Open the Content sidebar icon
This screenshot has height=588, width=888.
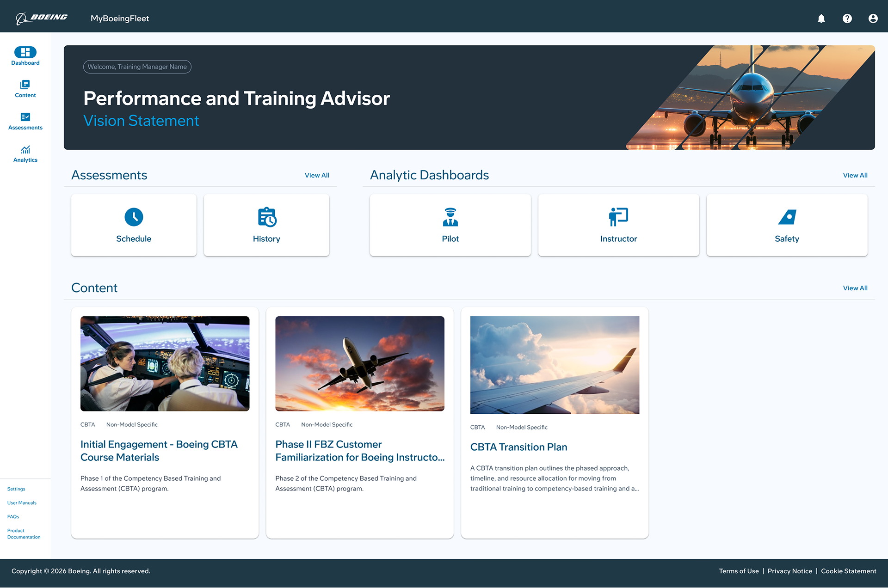tap(25, 85)
